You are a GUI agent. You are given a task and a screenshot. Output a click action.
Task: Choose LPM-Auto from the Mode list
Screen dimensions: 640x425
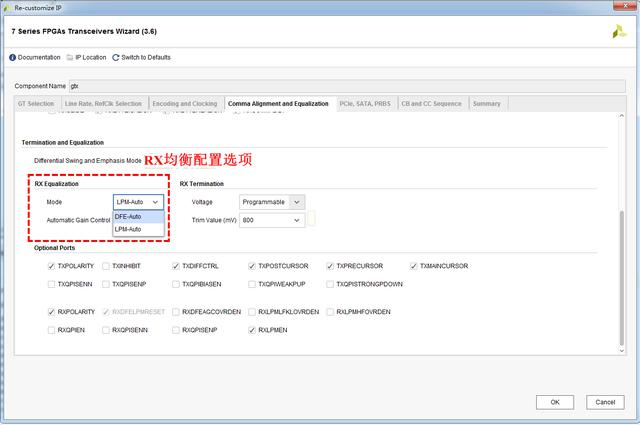[x=138, y=229]
